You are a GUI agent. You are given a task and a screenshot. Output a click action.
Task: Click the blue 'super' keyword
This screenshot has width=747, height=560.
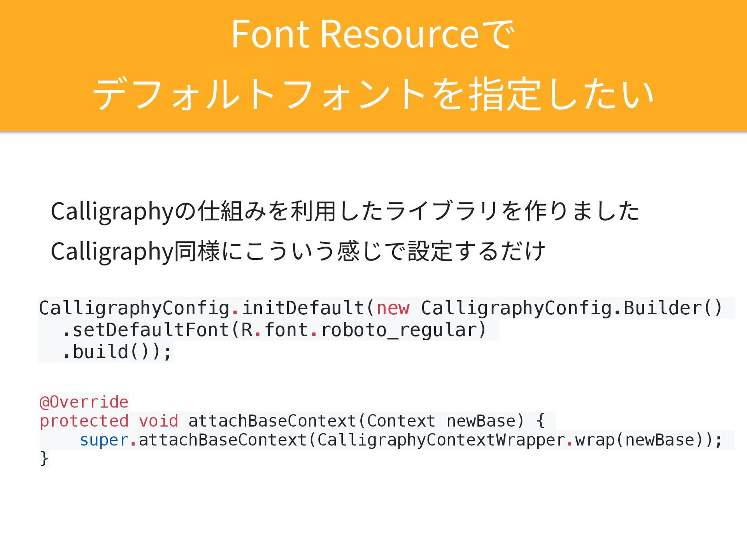(x=104, y=440)
